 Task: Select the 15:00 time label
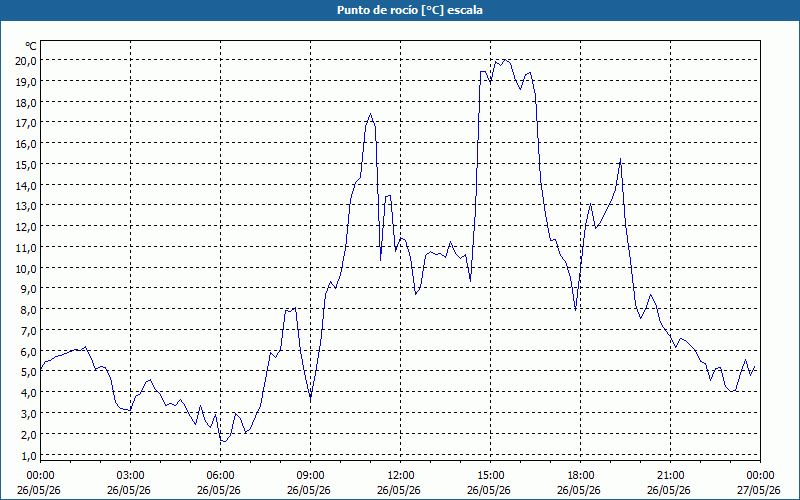pyautogui.click(x=490, y=476)
